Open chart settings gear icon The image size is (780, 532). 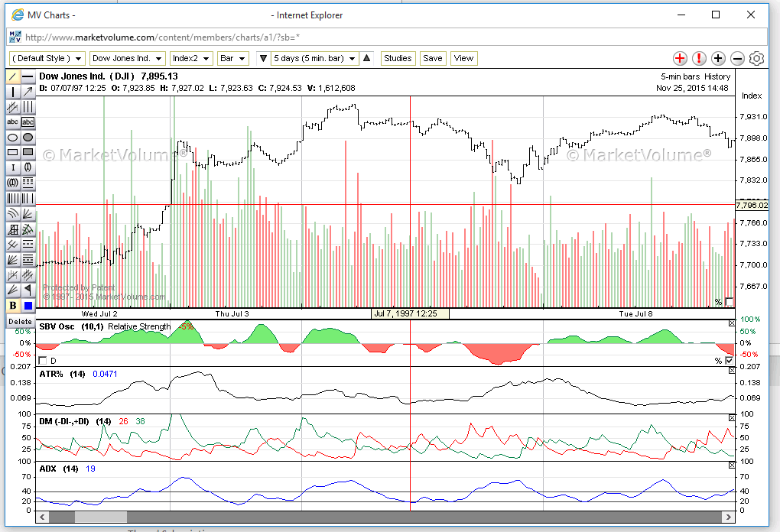click(x=756, y=59)
